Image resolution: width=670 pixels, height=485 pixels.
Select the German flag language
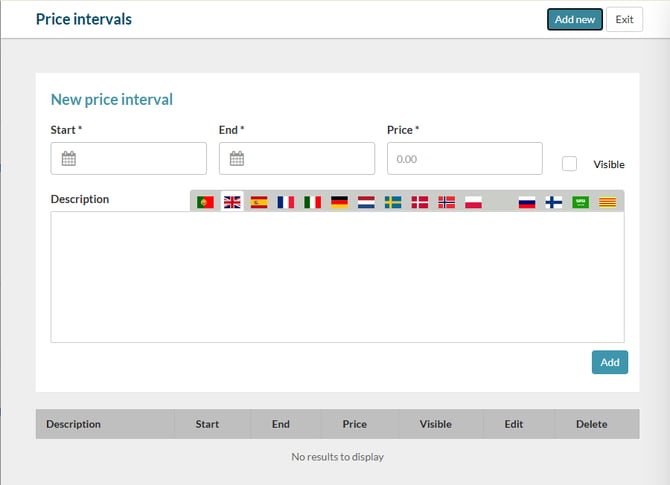tap(339, 202)
